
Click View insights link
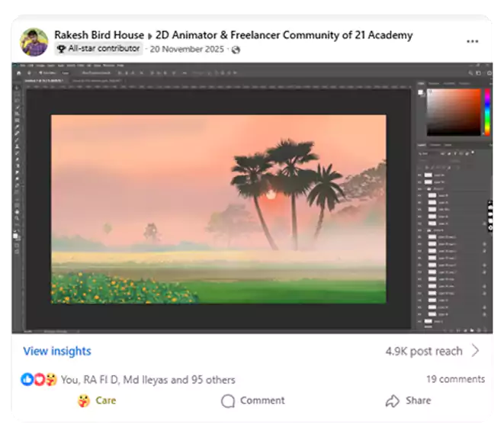[x=57, y=351]
